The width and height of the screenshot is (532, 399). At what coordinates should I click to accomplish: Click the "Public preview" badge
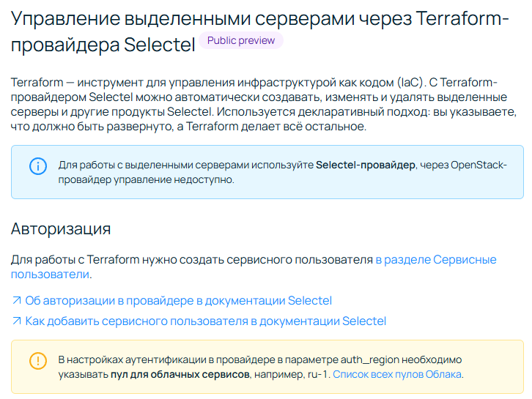(240, 41)
